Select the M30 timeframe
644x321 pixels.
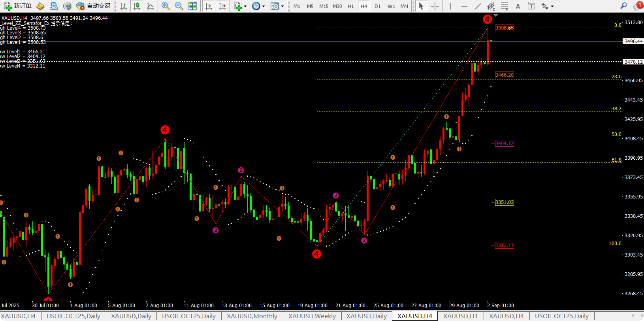(x=337, y=6)
